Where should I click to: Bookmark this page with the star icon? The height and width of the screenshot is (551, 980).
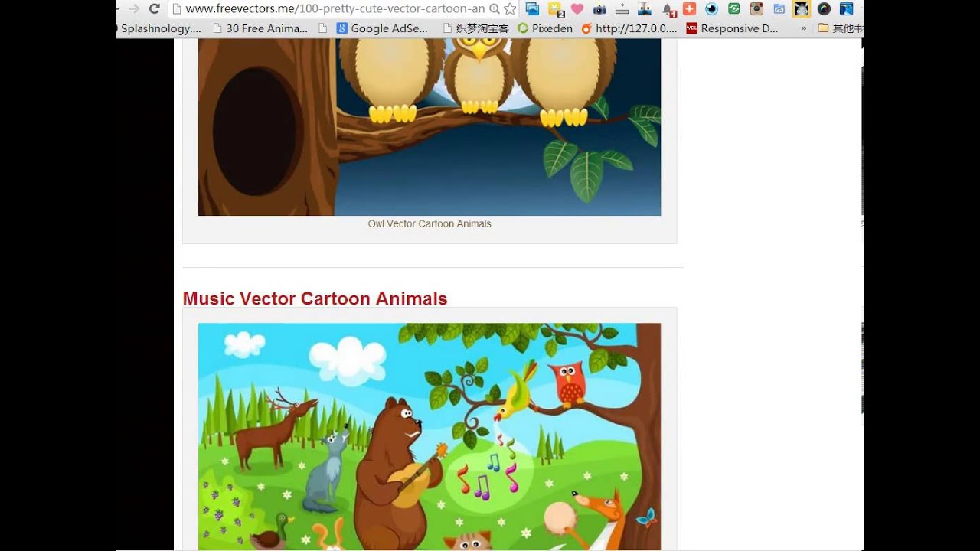coord(510,9)
